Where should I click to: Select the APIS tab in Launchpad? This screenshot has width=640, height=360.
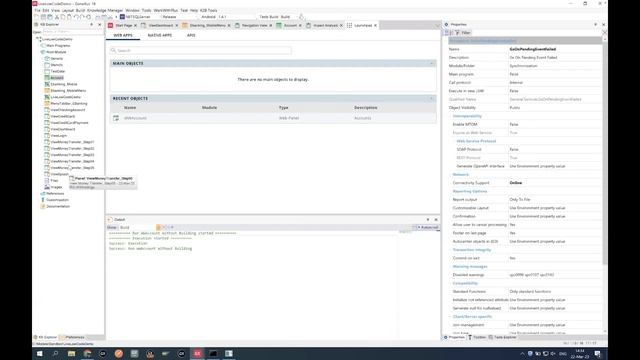(191, 36)
